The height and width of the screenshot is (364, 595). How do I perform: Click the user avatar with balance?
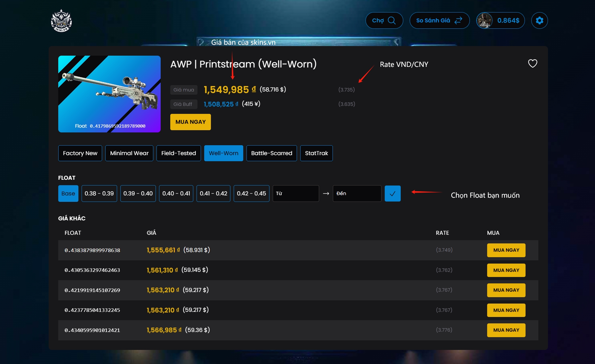pyautogui.click(x=500, y=20)
